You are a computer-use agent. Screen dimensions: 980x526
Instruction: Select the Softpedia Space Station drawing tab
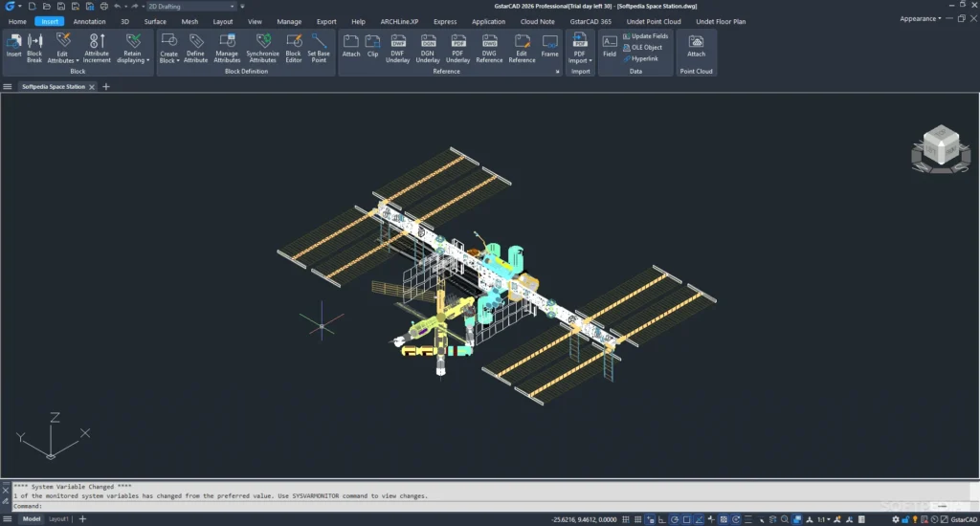[x=54, y=87]
